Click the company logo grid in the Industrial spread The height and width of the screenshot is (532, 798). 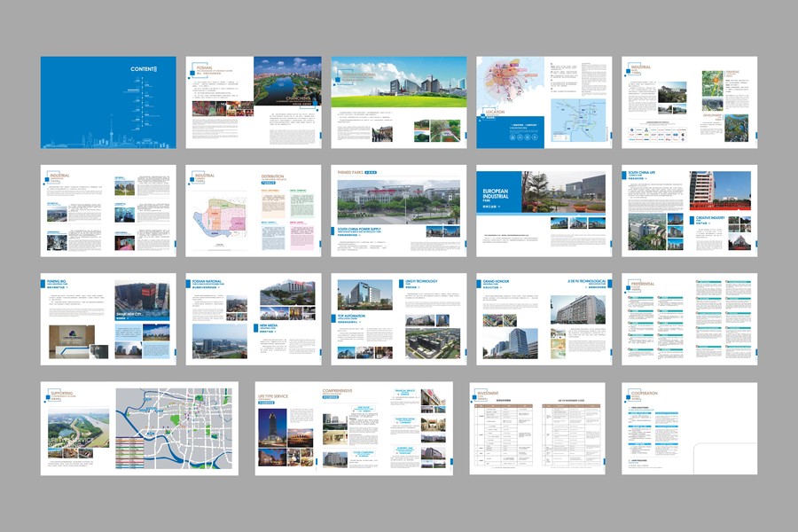(658, 134)
